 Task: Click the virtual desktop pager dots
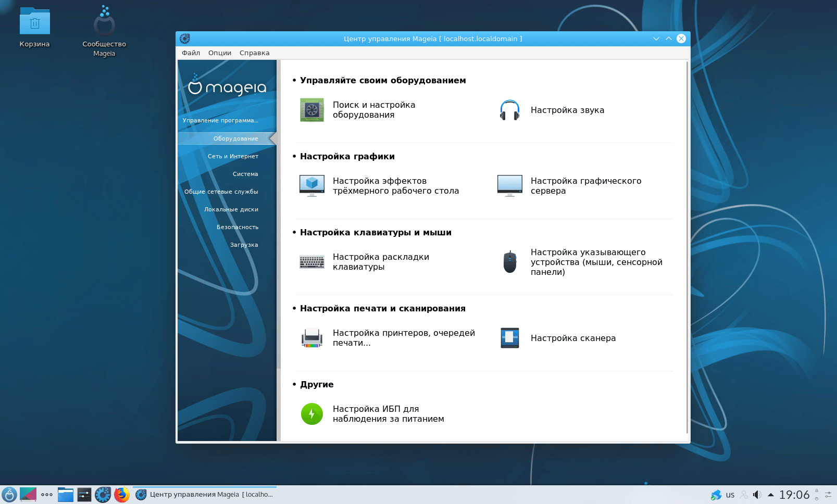click(47, 495)
